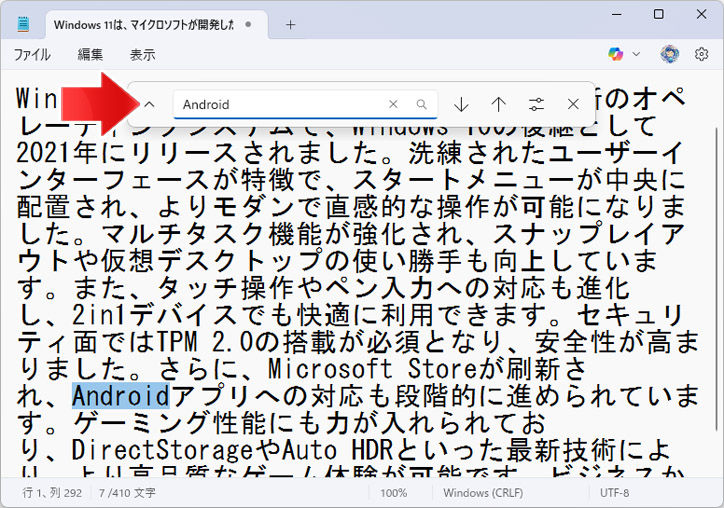Click the unsaved-changes dot on the tab
Image resolution: width=724 pixels, height=508 pixels.
click(x=248, y=24)
